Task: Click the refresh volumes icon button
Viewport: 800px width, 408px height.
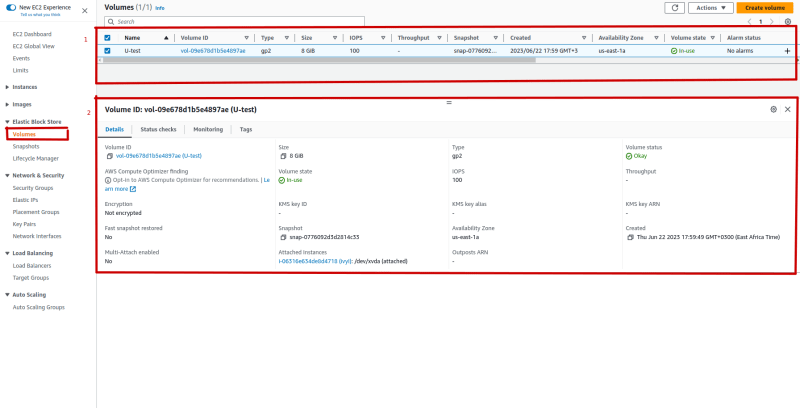Action: click(674, 8)
